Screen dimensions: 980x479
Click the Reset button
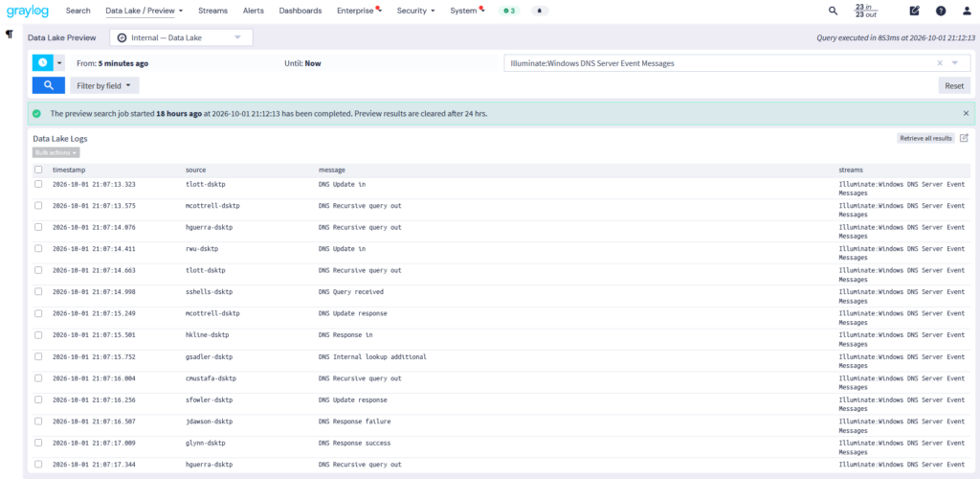tap(954, 85)
